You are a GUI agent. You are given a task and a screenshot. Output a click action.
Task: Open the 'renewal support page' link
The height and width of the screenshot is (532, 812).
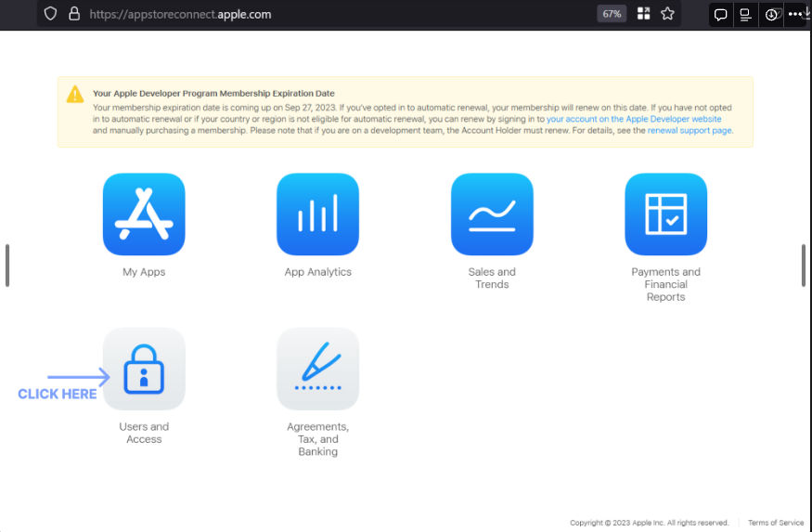(x=690, y=131)
